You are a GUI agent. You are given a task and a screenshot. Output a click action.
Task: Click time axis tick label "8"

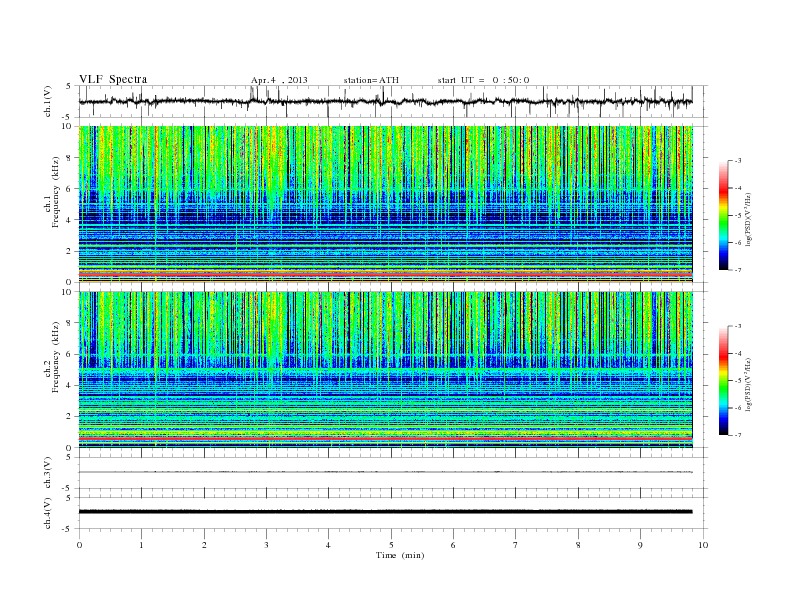pos(578,545)
